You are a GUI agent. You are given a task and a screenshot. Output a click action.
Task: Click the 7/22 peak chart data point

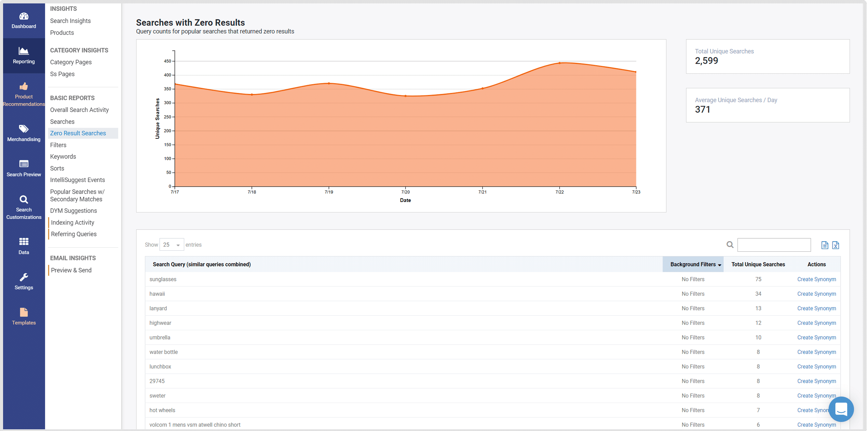tap(559, 63)
